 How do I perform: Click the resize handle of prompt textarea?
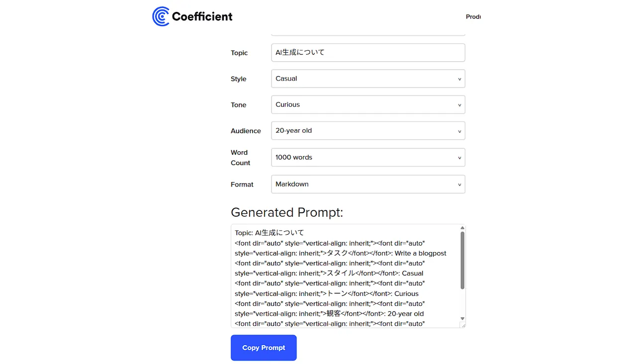point(463,325)
